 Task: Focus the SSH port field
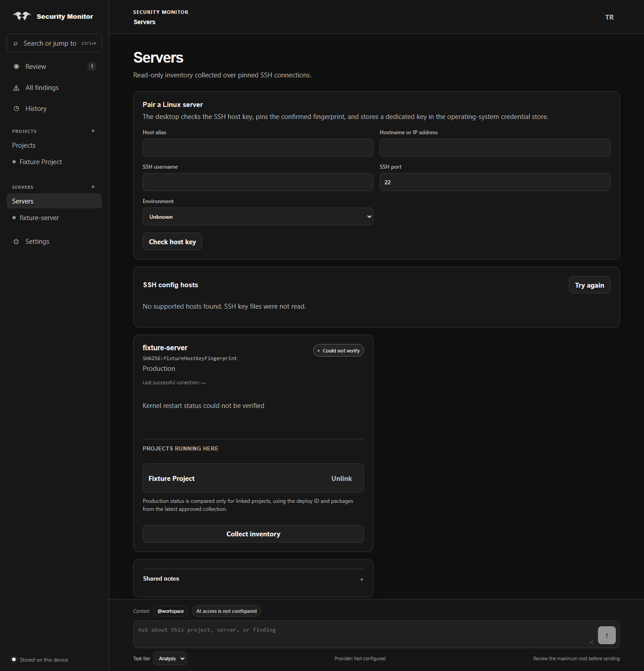[495, 182]
